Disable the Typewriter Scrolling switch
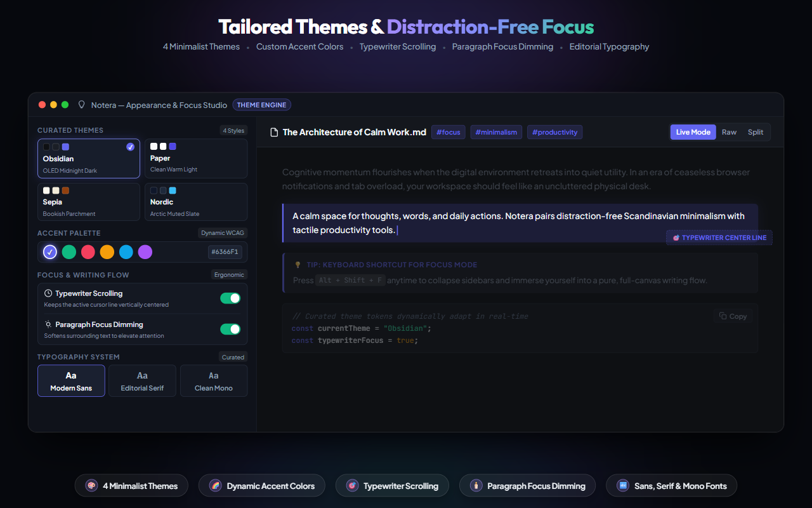 [230, 298]
